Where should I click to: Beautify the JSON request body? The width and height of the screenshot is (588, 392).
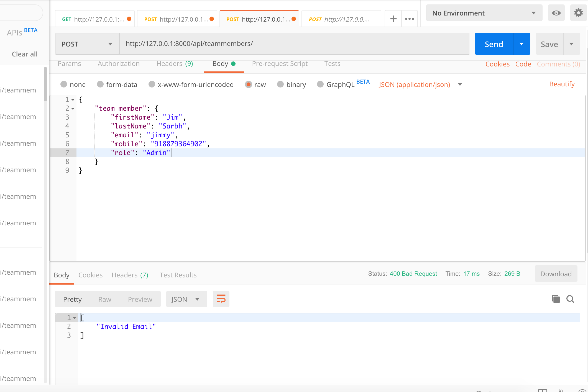click(562, 84)
